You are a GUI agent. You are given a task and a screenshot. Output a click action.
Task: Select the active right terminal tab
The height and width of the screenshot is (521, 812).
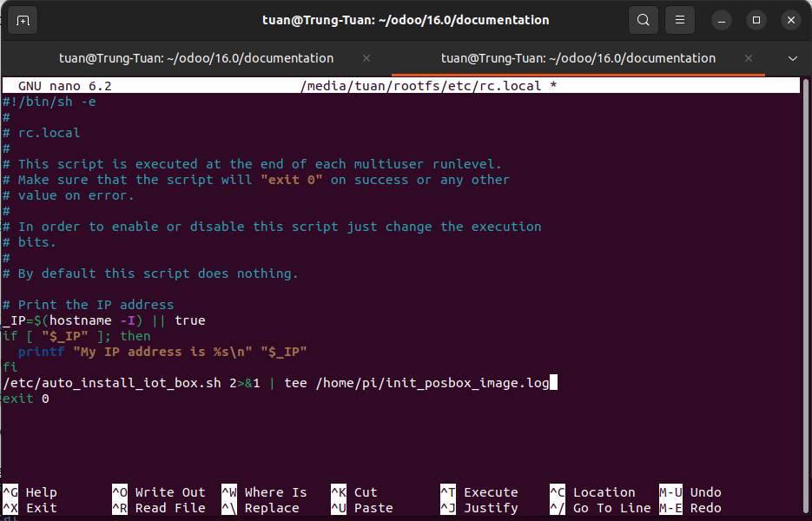click(578, 57)
